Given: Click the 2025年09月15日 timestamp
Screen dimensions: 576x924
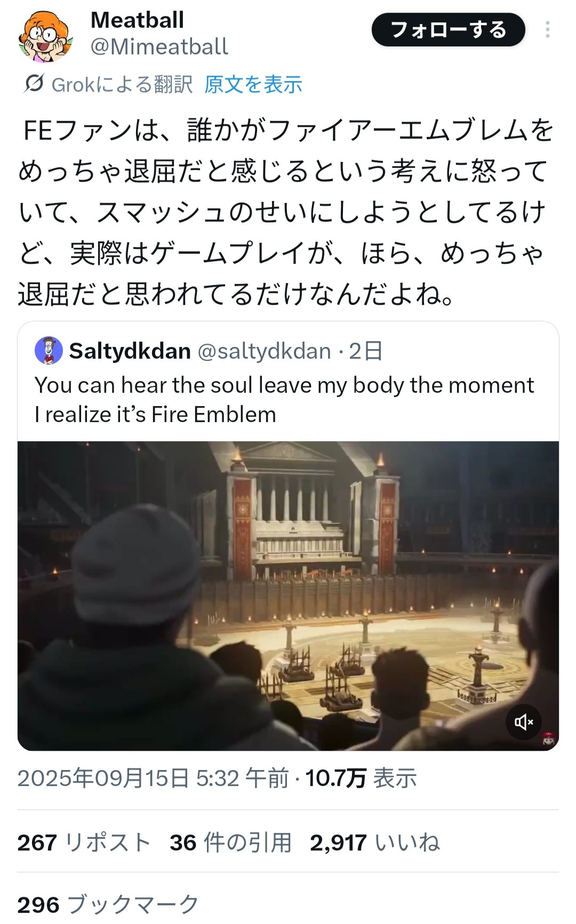Looking at the screenshot, I should point(153,779).
